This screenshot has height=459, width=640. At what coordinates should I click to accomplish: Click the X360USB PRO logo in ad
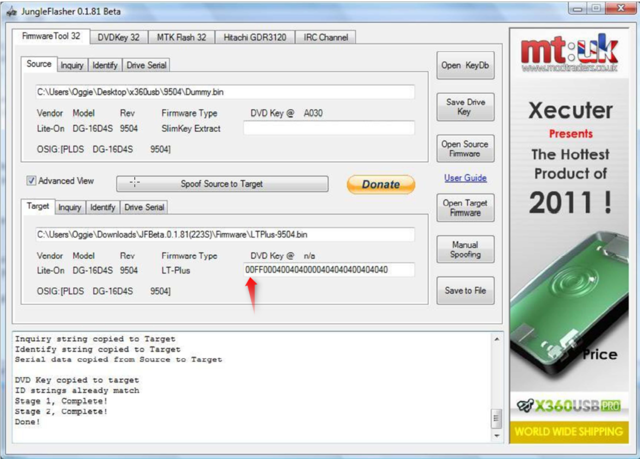[569, 406]
